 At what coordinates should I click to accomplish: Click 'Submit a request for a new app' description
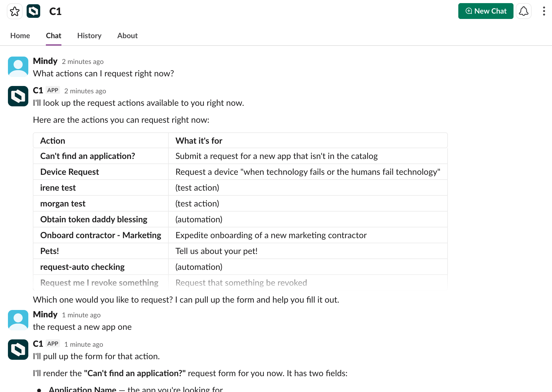277,156
